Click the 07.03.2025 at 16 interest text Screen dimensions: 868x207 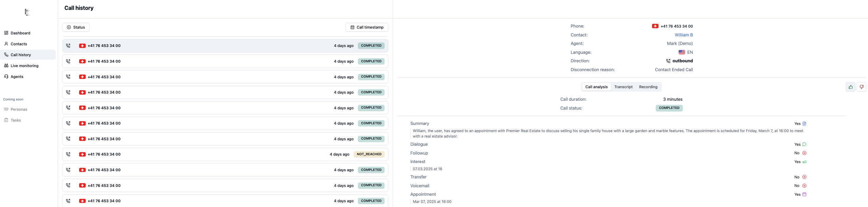click(428, 169)
